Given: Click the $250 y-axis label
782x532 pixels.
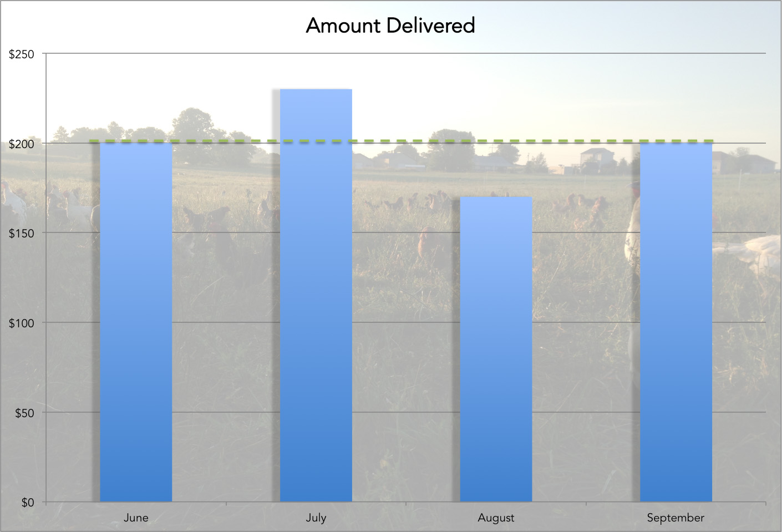Looking at the screenshot, I should pos(22,54).
